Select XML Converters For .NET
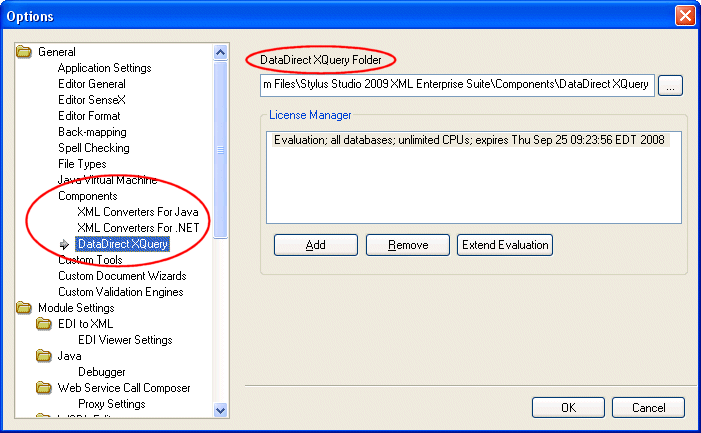The height and width of the screenshot is (433, 701). coord(137,228)
